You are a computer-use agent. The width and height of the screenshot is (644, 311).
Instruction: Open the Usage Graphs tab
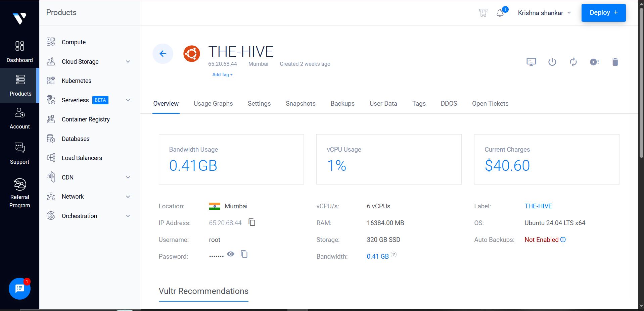pyautogui.click(x=213, y=103)
